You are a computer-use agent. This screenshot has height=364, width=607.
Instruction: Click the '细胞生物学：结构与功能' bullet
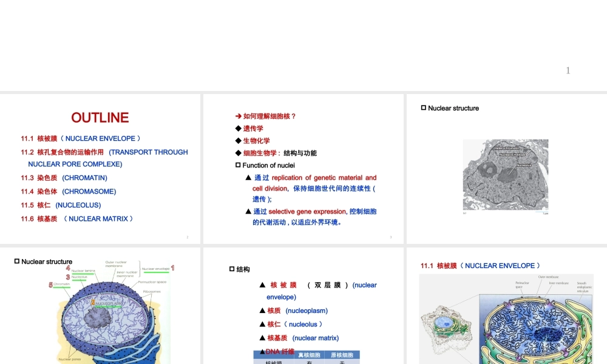coord(276,153)
